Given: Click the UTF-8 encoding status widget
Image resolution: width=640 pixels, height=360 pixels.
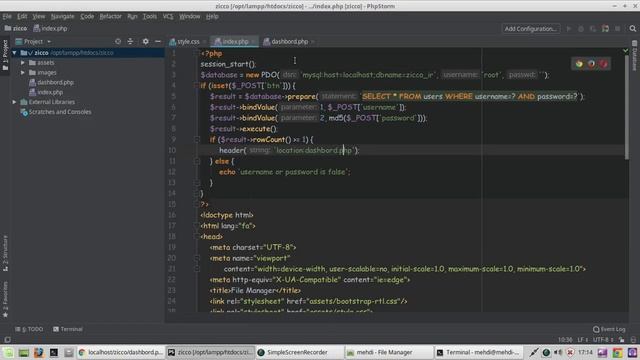Looking at the screenshot, I should click(603, 340).
